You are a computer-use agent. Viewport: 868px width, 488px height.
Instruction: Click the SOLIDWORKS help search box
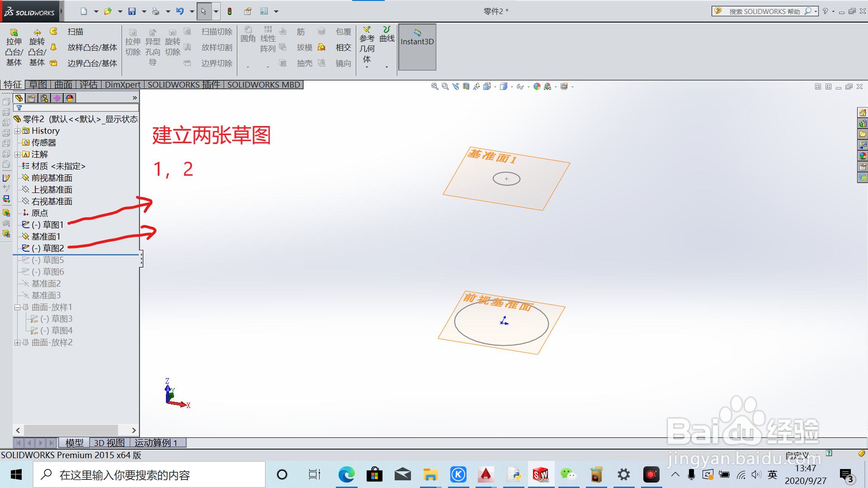[765, 11]
